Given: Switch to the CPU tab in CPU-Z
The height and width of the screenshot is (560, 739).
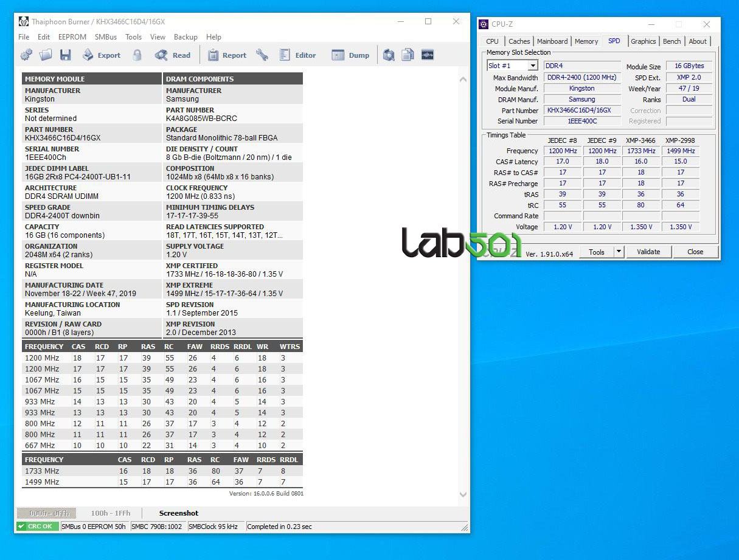Looking at the screenshot, I should click(x=493, y=41).
